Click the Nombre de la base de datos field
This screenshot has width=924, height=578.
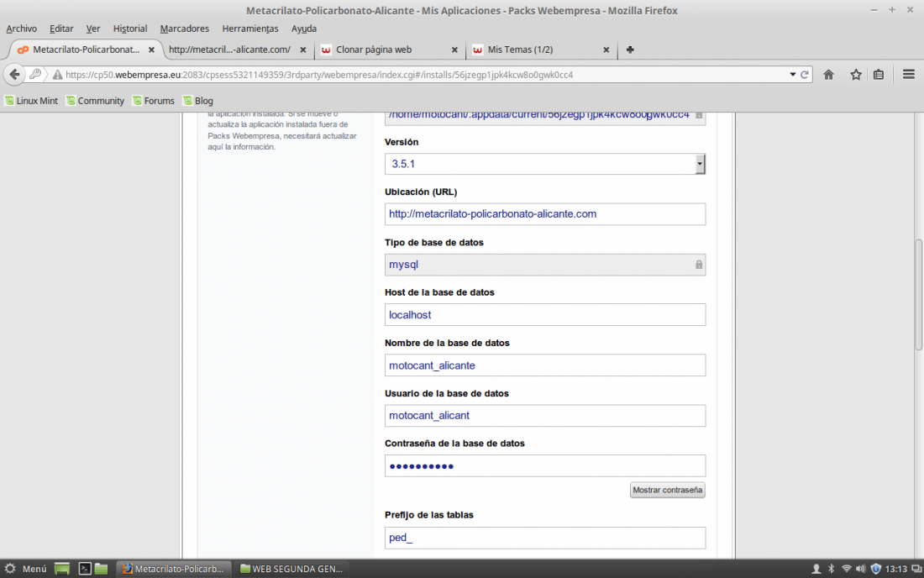545,365
